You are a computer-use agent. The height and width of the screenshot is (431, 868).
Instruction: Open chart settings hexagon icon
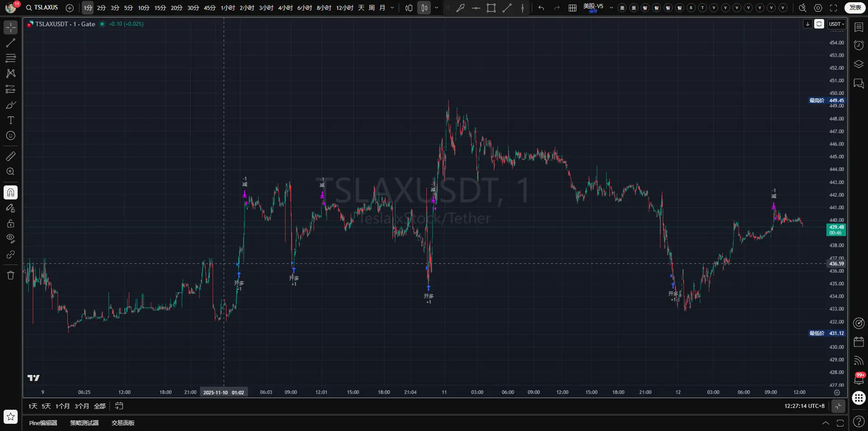(x=818, y=8)
